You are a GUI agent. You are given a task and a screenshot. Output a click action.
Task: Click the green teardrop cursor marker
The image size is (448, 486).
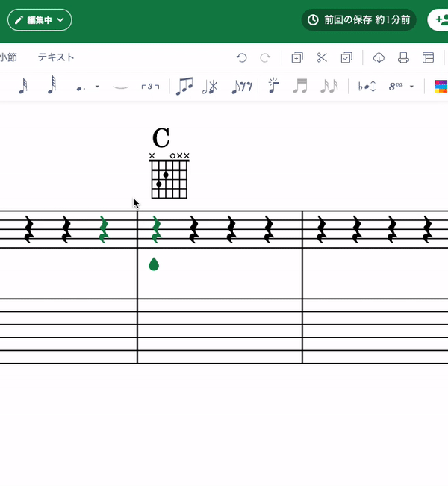click(154, 264)
